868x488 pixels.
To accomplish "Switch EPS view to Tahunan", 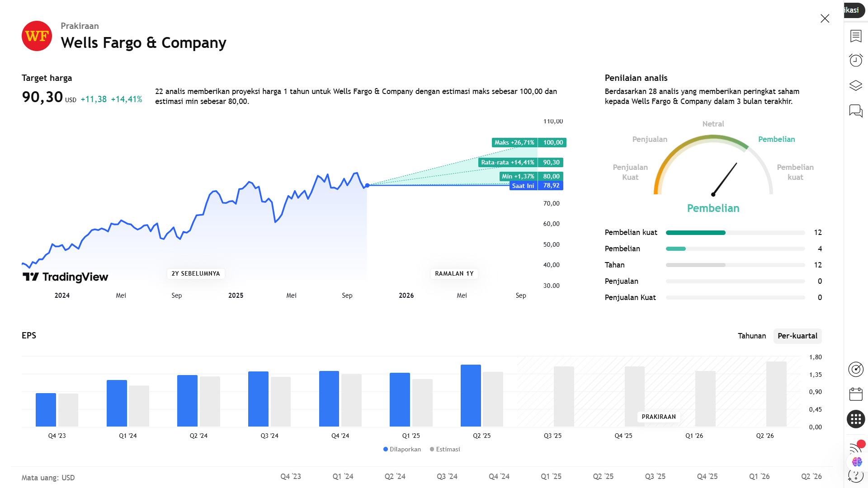I will click(751, 336).
